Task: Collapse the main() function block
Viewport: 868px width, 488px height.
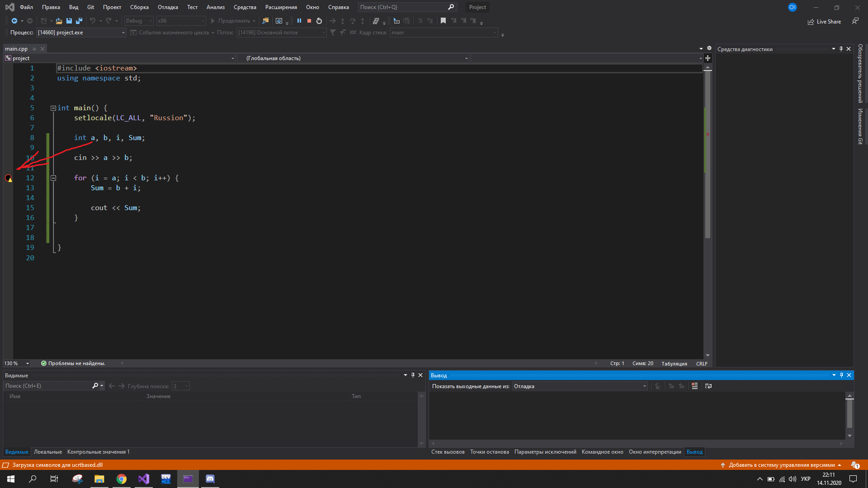Action: point(53,108)
